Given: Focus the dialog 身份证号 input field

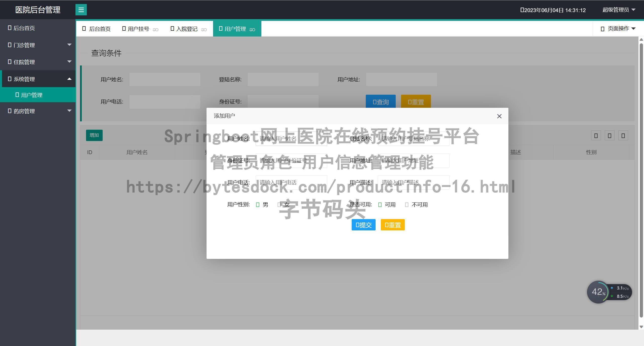Looking at the screenshot, I should pos(291,160).
